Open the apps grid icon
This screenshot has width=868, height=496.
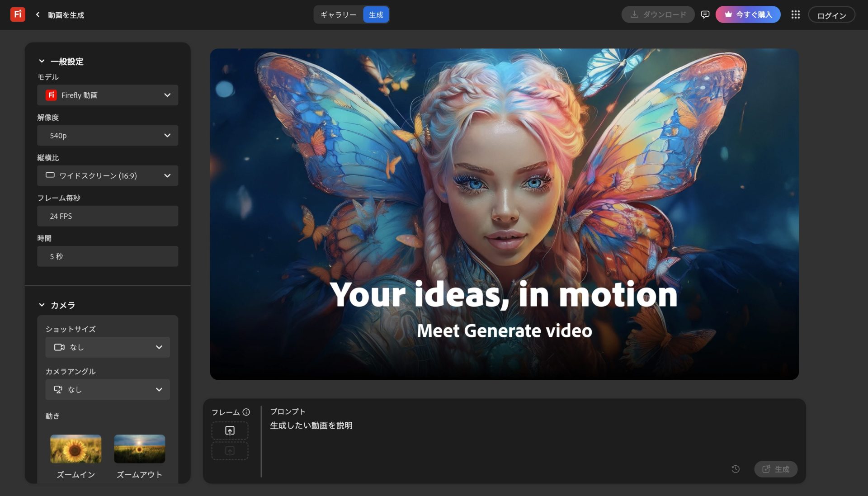796,14
